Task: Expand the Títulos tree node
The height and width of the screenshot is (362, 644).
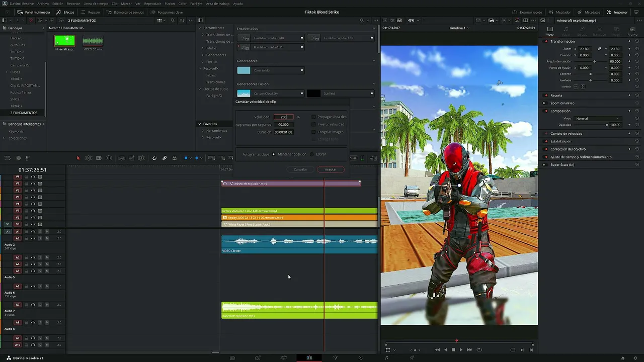Action: 203,48
